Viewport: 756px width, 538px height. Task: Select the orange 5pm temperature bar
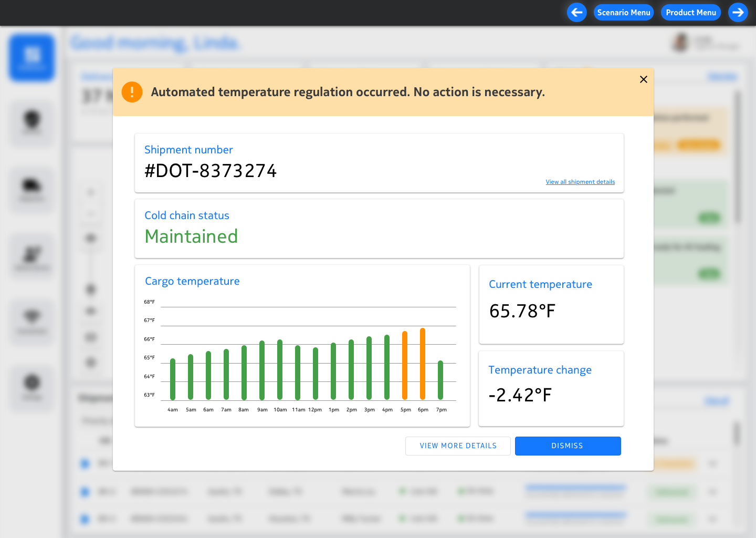click(x=405, y=365)
